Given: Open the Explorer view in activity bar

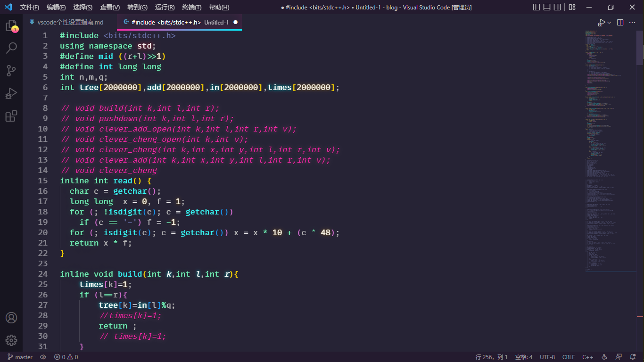Looking at the screenshot, I should [11, 26].
